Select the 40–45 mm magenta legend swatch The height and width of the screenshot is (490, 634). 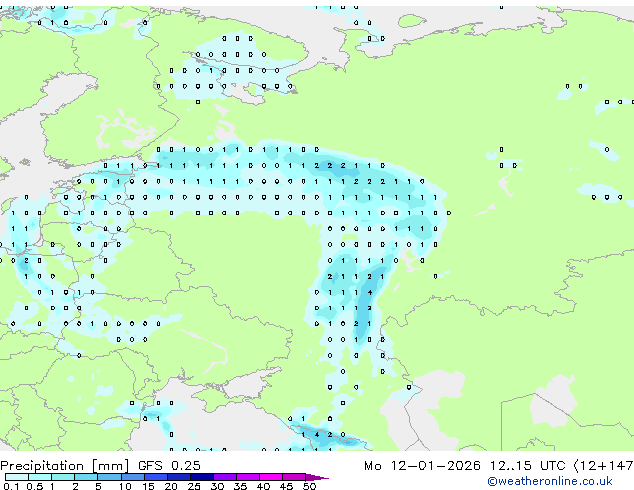click(271, 477)
